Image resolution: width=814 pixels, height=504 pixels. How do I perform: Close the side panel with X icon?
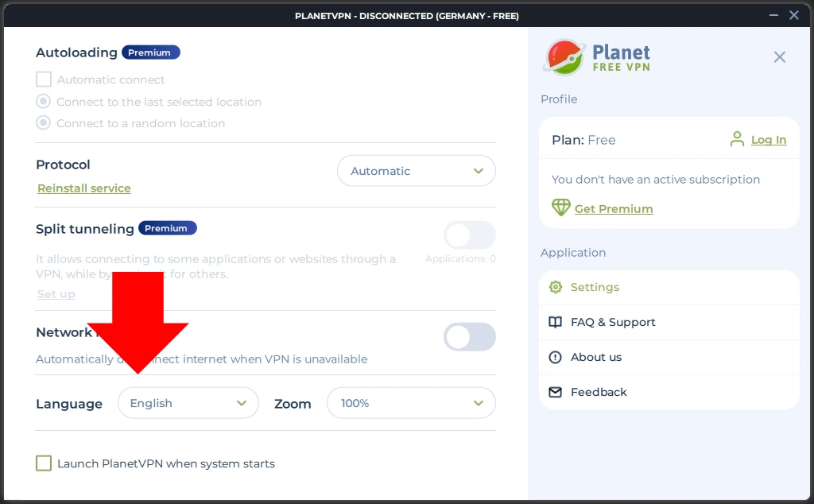tap(779, 56)
